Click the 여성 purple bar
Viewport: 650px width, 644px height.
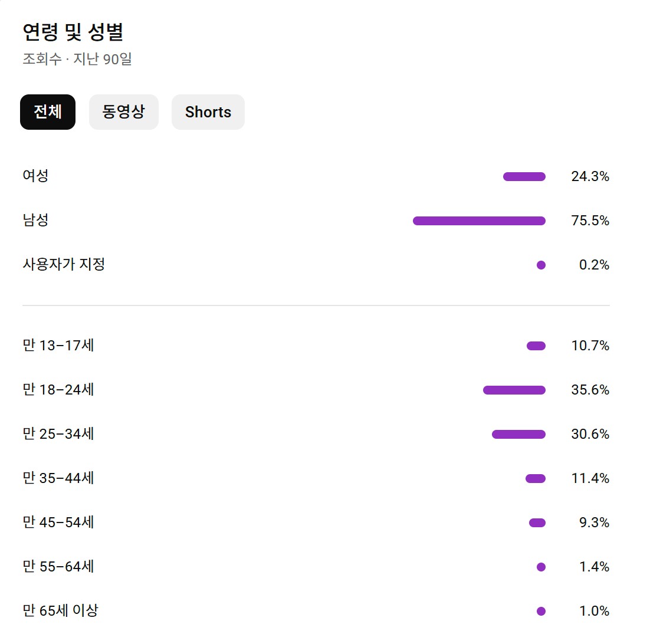(x=524, y=176)
